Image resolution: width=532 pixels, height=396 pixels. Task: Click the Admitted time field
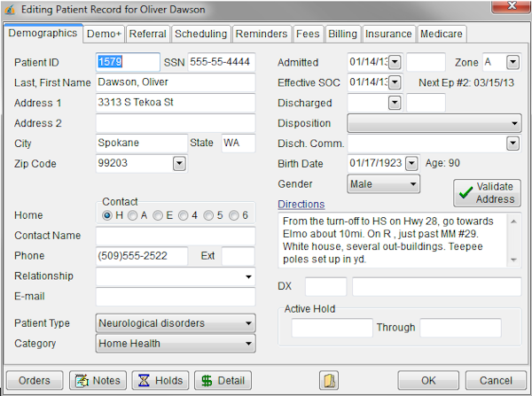pyautogui.click(x=426, y=62)
